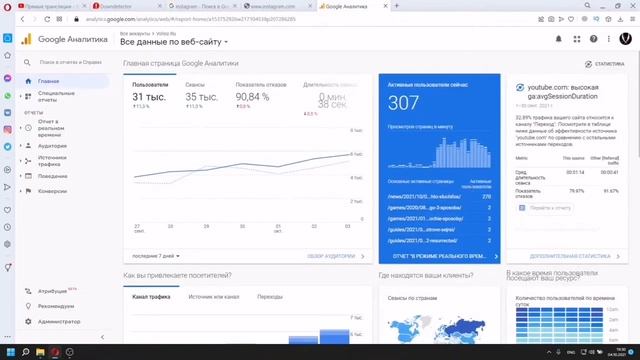The width and height of the screenshot is (640, 360).
Task: Open Windows Start button
Action: tap(11, 352)
